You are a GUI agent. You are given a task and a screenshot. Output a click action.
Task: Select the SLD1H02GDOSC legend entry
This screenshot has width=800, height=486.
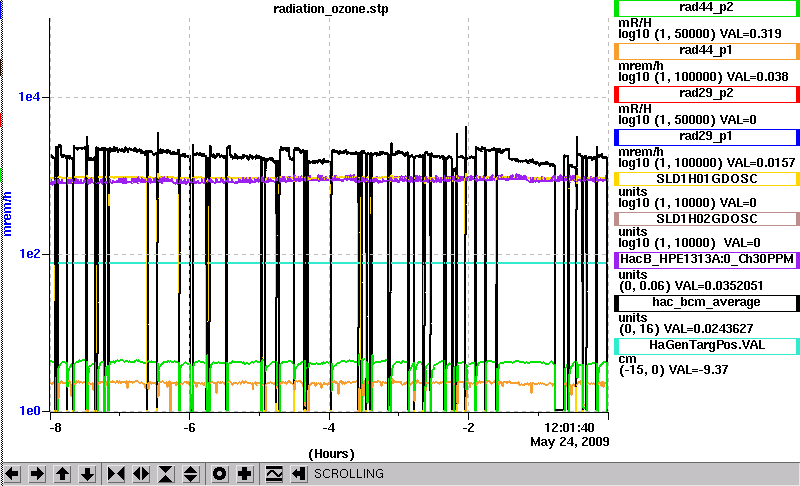pyautogui.click(x=707, y=219)
